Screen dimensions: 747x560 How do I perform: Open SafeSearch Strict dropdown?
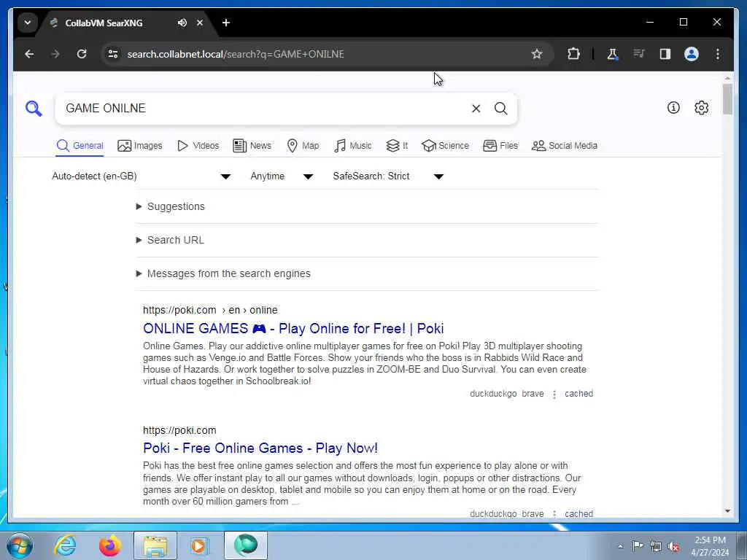coord(388,176)
